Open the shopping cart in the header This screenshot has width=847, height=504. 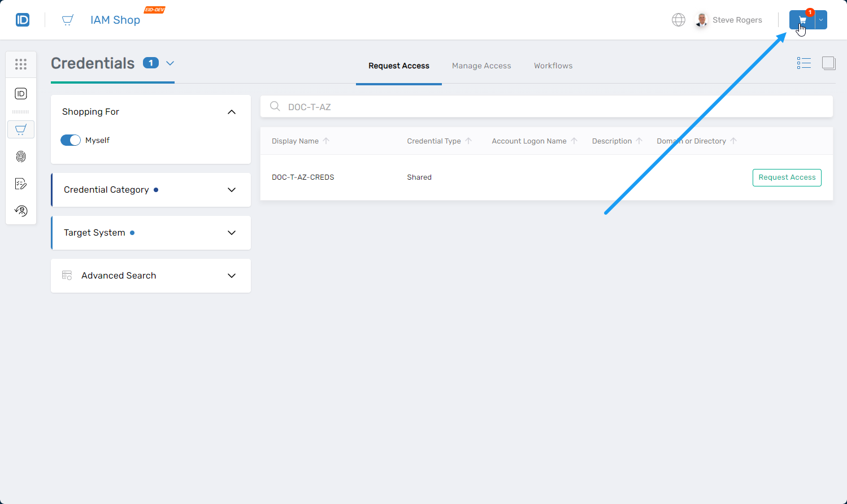tap(802, 20)
